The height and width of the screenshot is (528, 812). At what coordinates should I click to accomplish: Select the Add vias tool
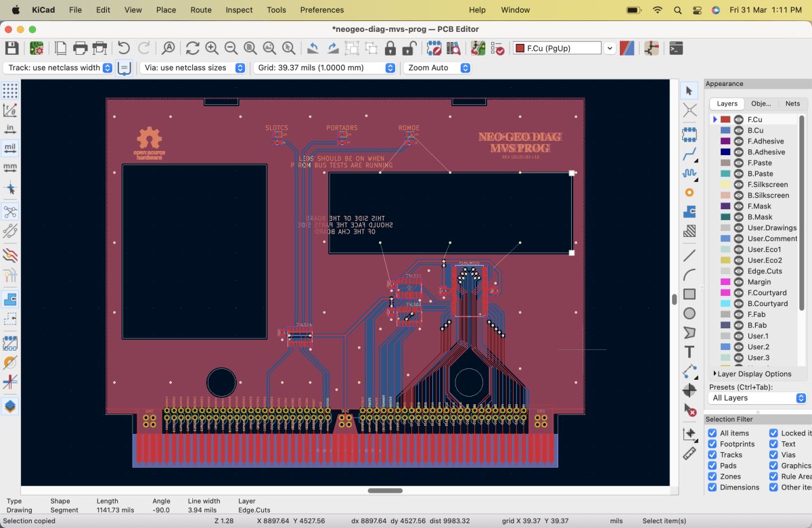coord(690,192)
